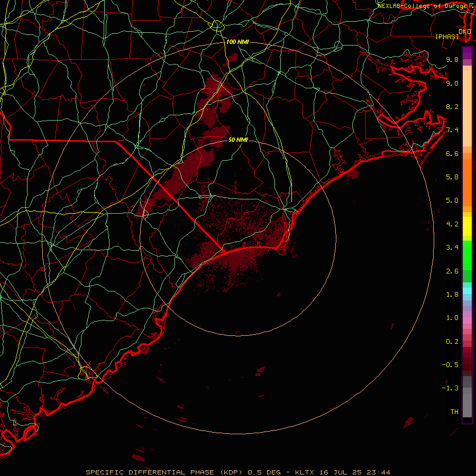Viewport: 476px width, 476px height.
Task: Click the 9.0 value on the color scale
Action: point(452,83)
